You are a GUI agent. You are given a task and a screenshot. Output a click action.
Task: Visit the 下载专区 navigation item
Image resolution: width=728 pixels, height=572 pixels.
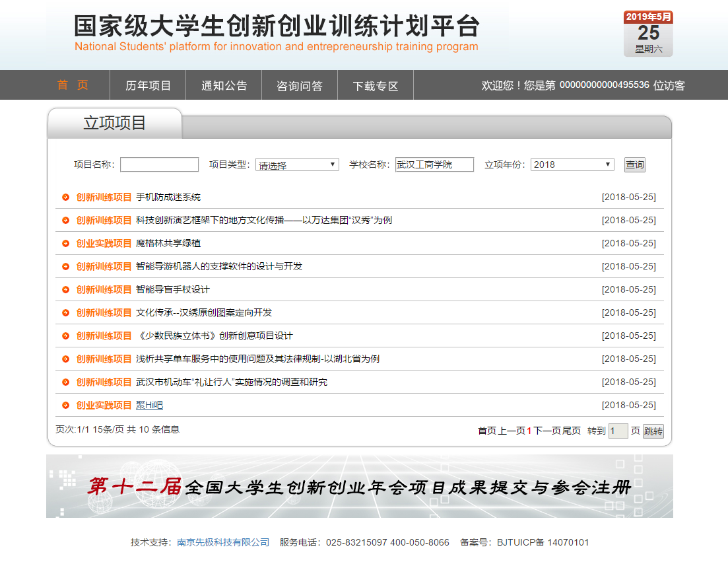(x=375, y=86)
